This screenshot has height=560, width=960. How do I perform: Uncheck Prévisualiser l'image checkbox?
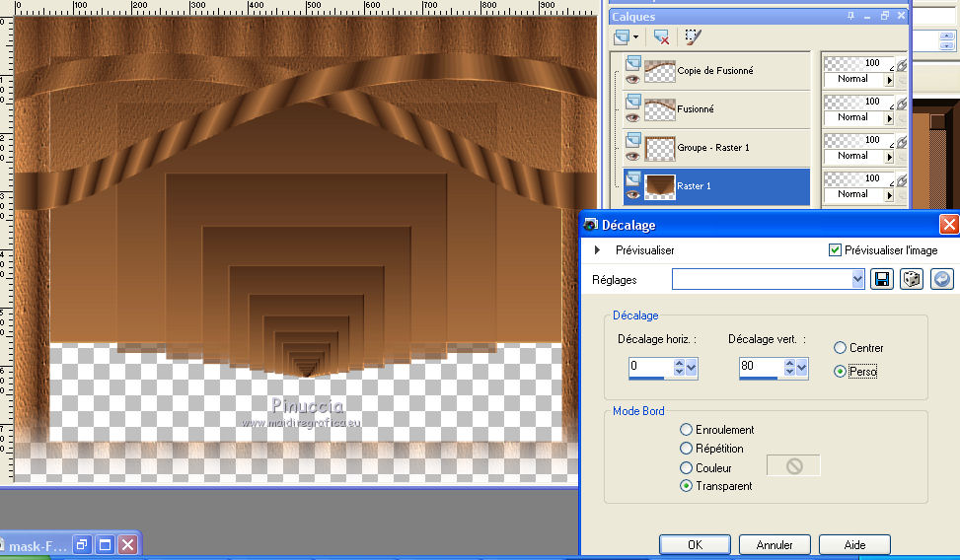click(x=835, y=249)
